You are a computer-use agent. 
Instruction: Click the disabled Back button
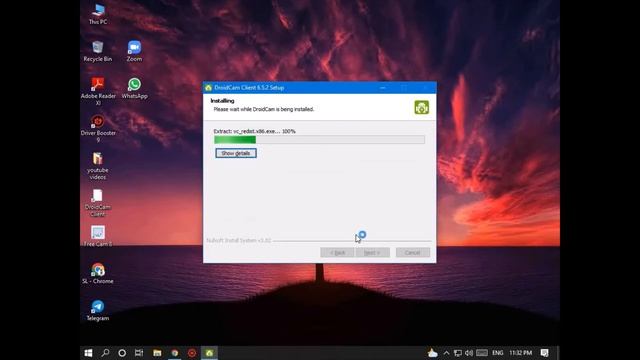[x=337, y=253]
